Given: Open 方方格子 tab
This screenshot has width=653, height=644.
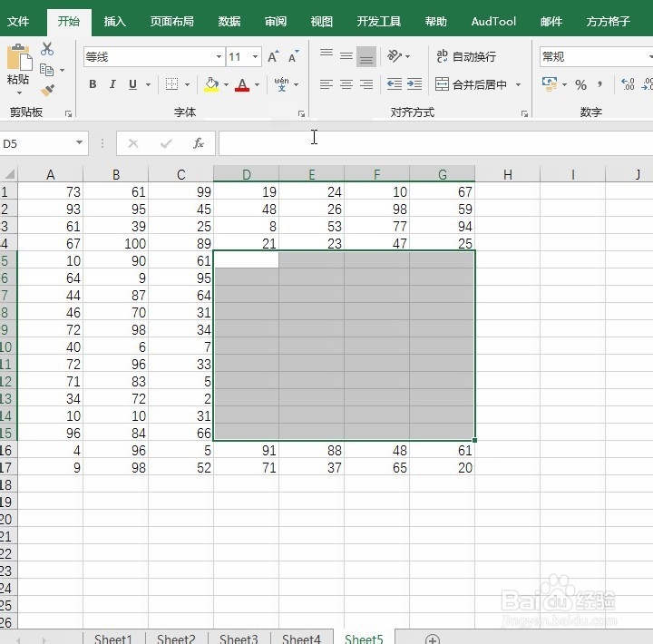Looking at the screenshot, I should click(x=608, y=21).
